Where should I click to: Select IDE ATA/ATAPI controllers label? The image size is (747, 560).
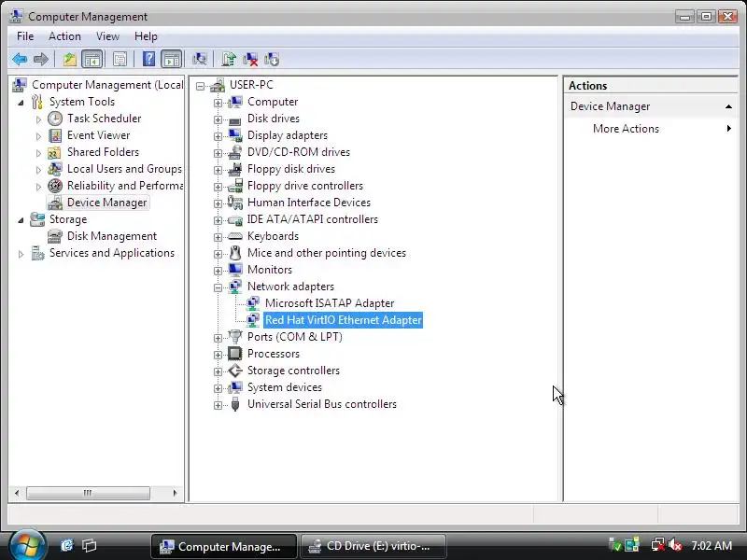click(x=313, y=219)
